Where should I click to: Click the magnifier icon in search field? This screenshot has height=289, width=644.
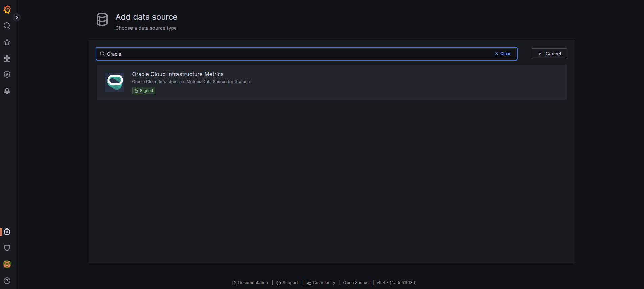pyautogui.click(x=102, y=54)
